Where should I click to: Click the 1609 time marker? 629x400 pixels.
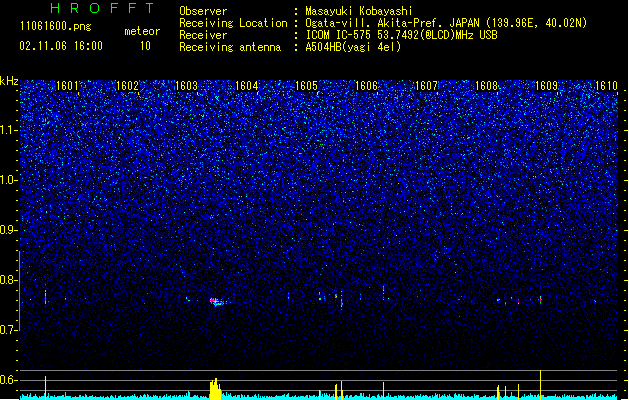click(x=546, y=86)
